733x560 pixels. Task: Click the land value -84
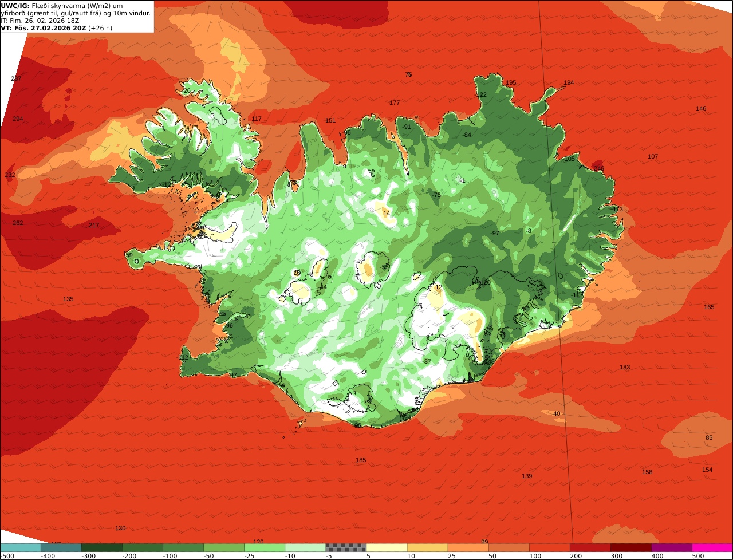467,135
